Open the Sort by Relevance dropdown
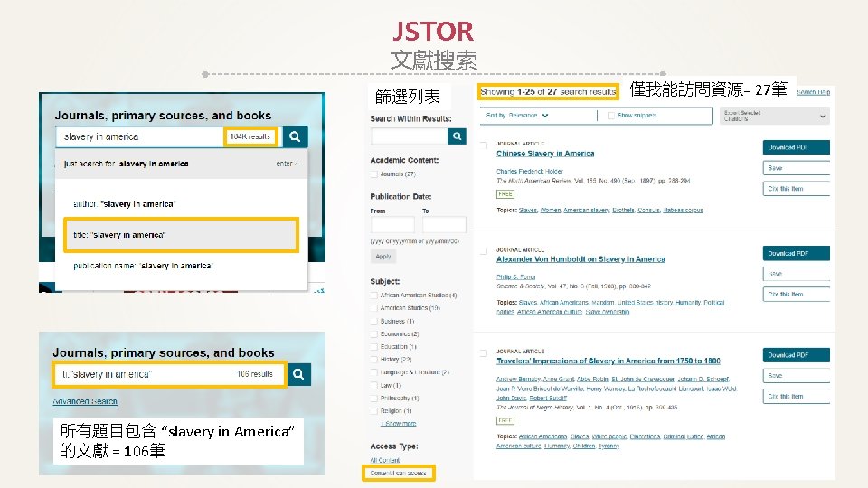Viewport: 868px width, 488px height. pos(517,115)
